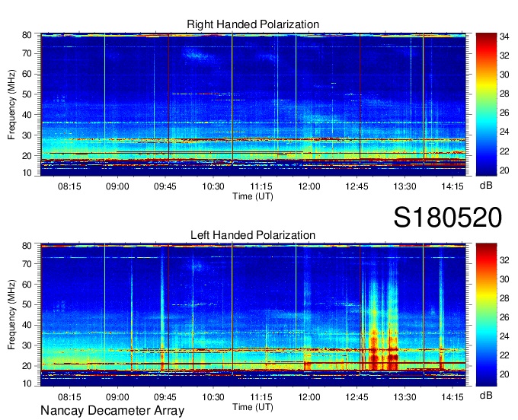Click the 24 value on Left Handed color bar
This screenshot has width=518, height=420.
pyautogui.click(x=504, y=336)
